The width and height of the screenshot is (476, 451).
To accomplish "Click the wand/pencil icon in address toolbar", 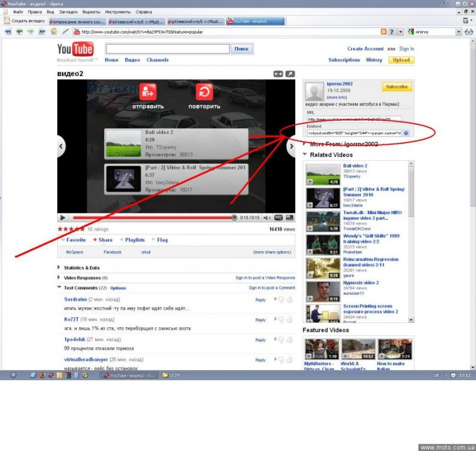I will (66, 31).
